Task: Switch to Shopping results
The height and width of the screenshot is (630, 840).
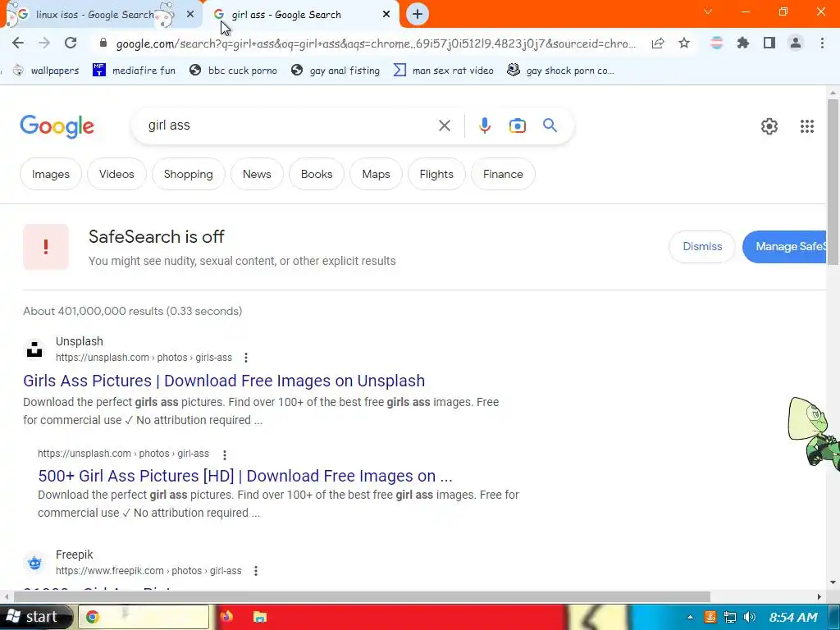Action: (x=188, y=174)
